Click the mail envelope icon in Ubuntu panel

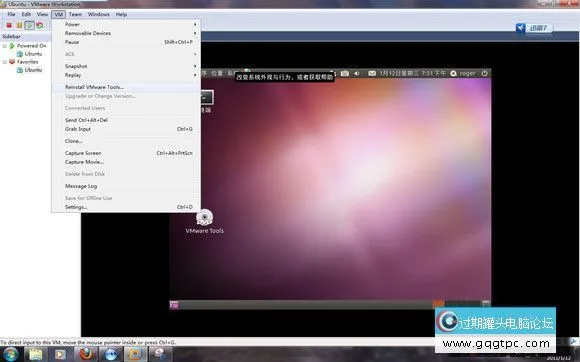pos(372,74)
